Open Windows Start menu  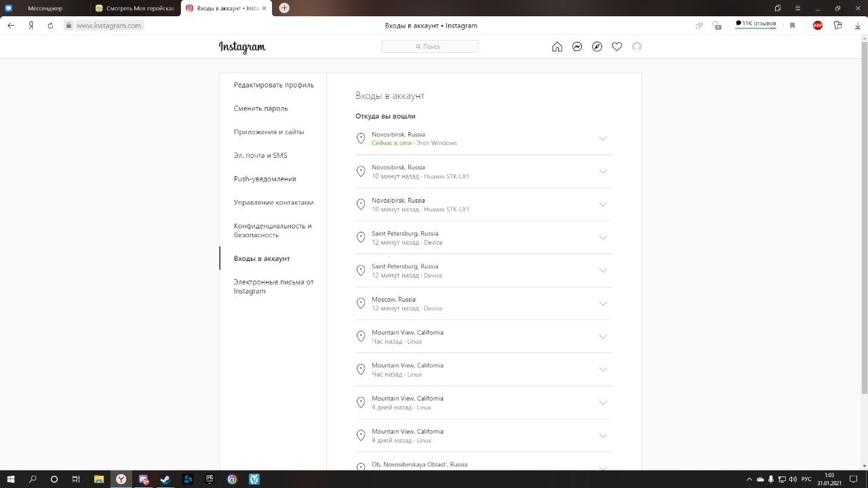pyautogui.click(x=11, y=479)
